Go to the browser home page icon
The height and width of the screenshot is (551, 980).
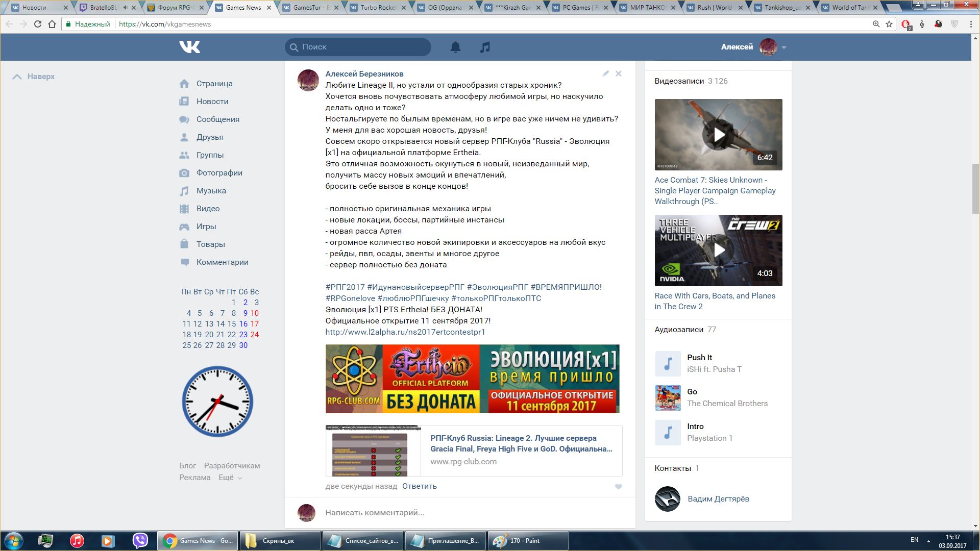tap(52, 24)
